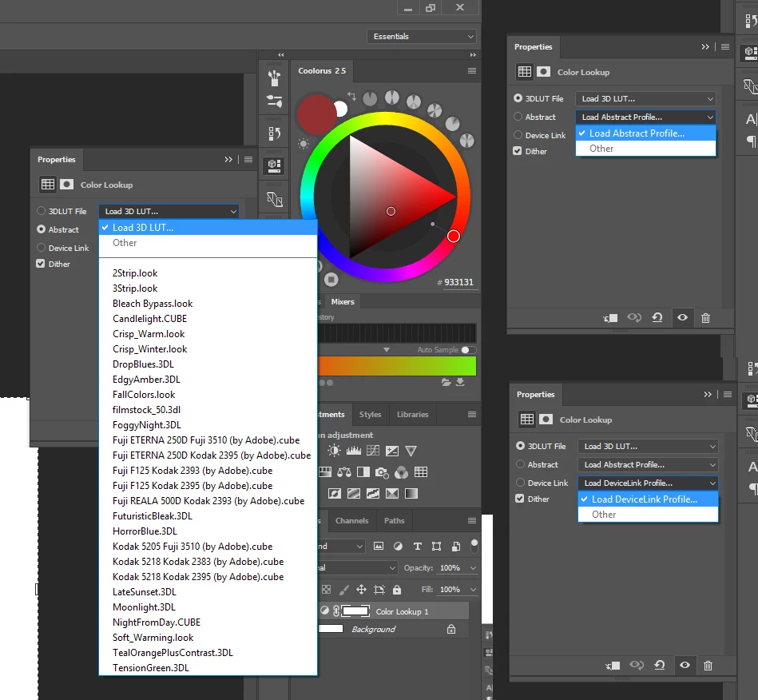The width and height of the screenshot is (758, 700).
Task: Open the Essentials workspace dropdown
Action: (x=422, y=36)
